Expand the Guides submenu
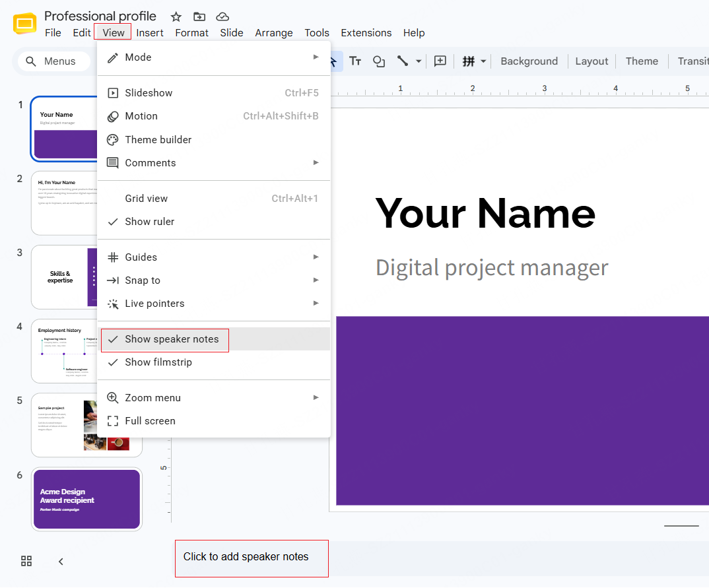 click(213, 257)
